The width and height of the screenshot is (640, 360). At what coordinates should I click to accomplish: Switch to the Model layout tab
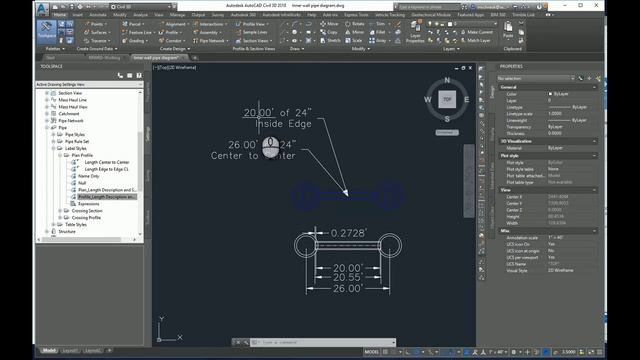[49, 350]
